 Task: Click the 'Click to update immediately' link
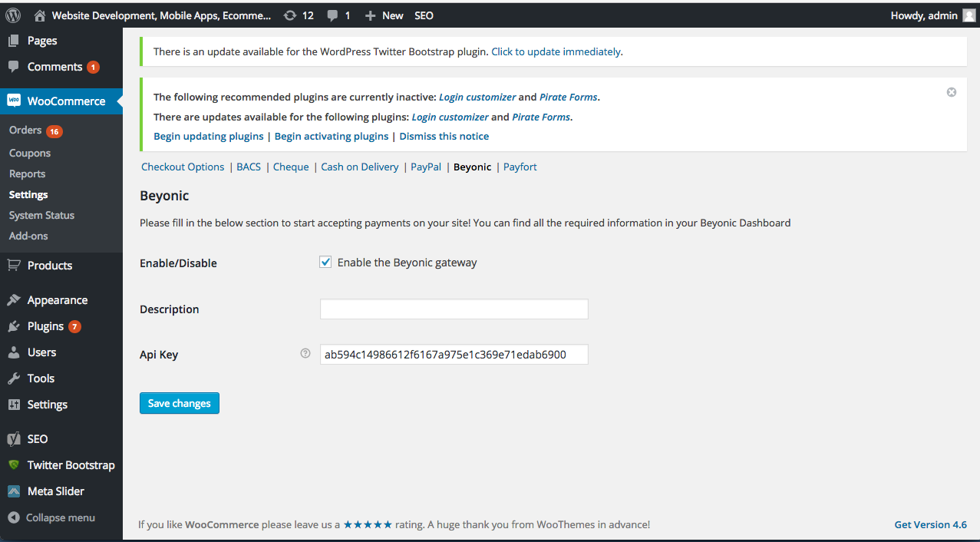(x=556, y=51)
